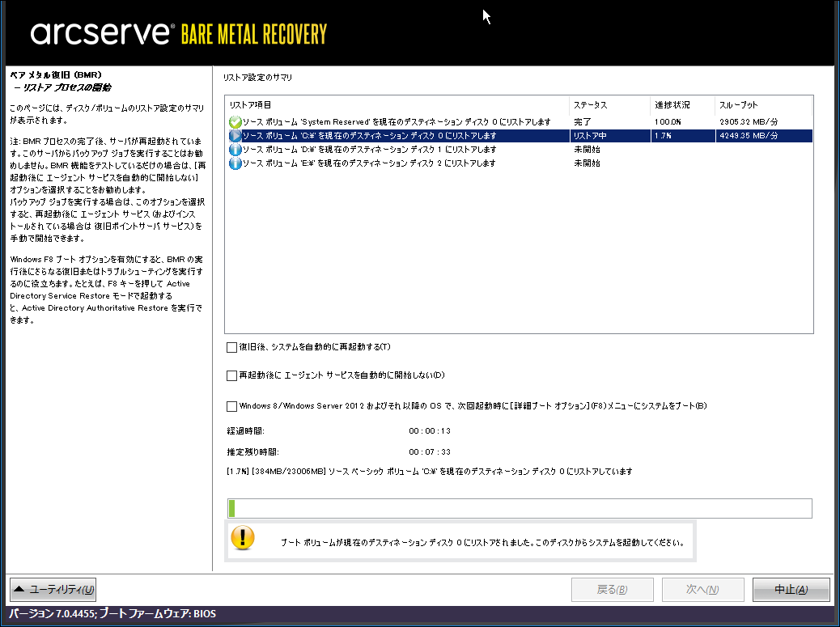
Task: Check do not start agent service after reboot
Action: pos(231,376)
